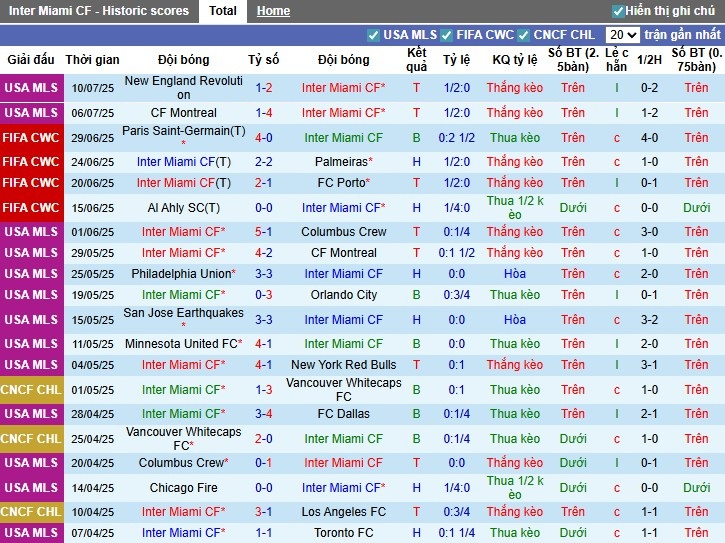
Task: Open the 4-0 score versus Paris Saint-Germain
Action: pos(264,137)
